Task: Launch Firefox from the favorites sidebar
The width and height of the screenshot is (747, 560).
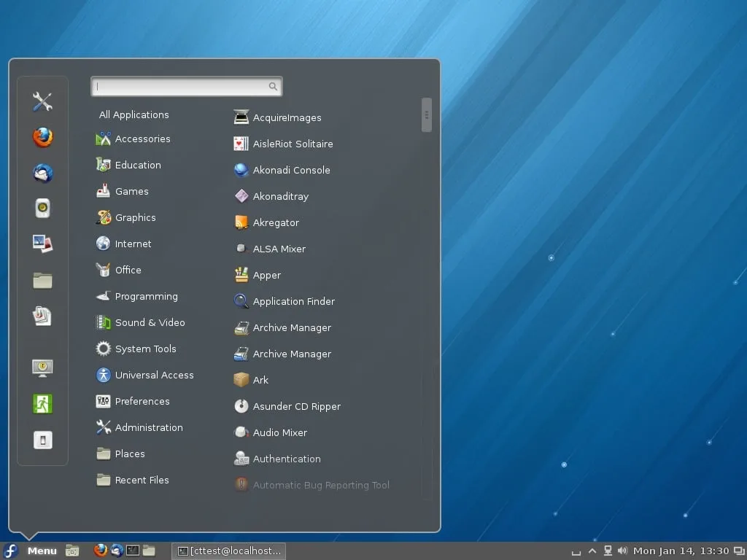Action: (42, 137)
